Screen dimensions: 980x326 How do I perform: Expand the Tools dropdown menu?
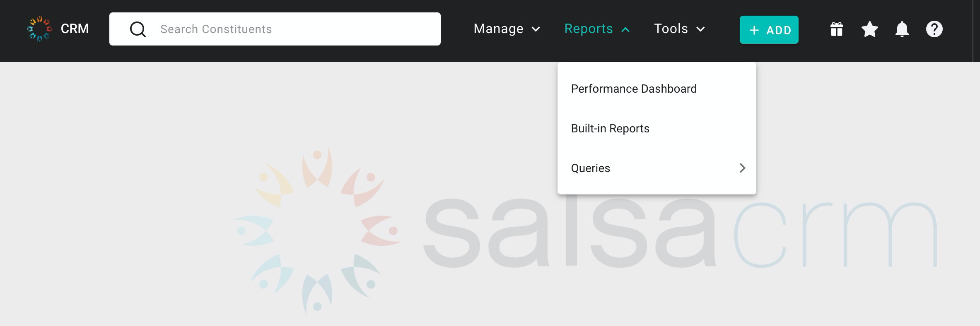[679, 29]
